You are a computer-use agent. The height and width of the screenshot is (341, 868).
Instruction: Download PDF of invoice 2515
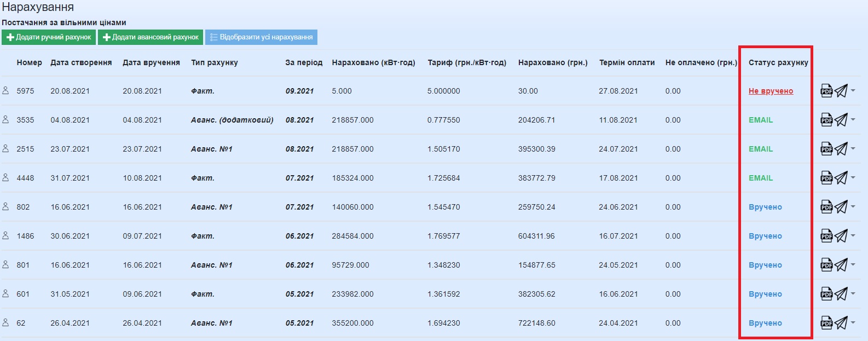(x=826, y=149)
